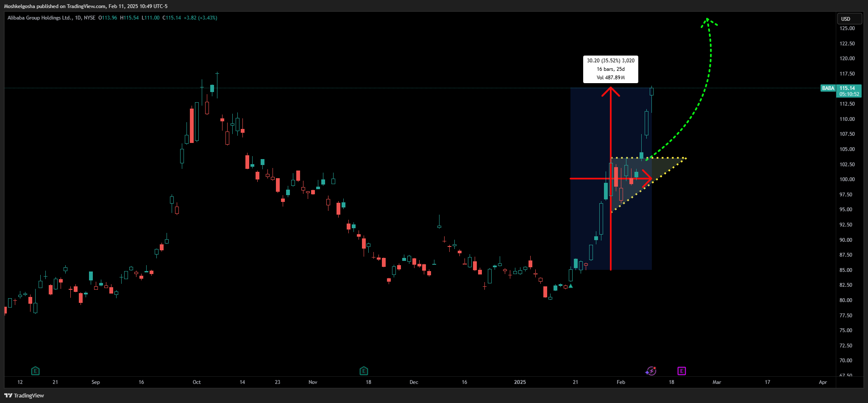The image size is (868, 403).
Task: Click the 100.00 price axis label
Action: tap(847, 179)
